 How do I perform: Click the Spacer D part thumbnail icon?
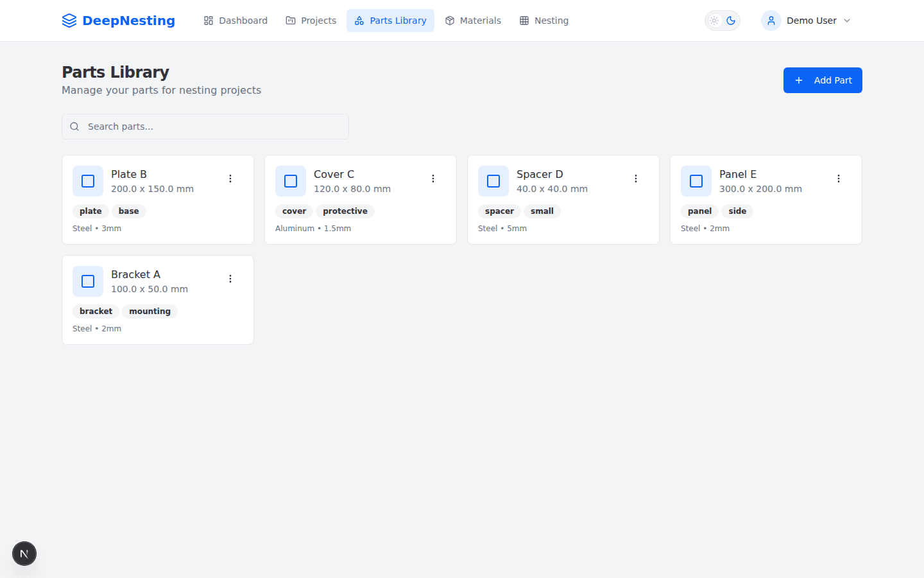pyautogui.click(x=493, y=181)
